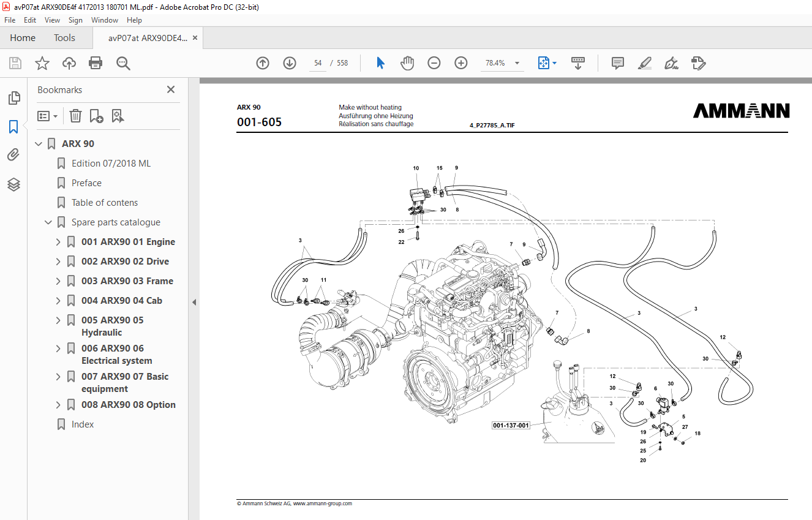Expand the 008 ARX90 08 Option bookmark

[59, 405]
